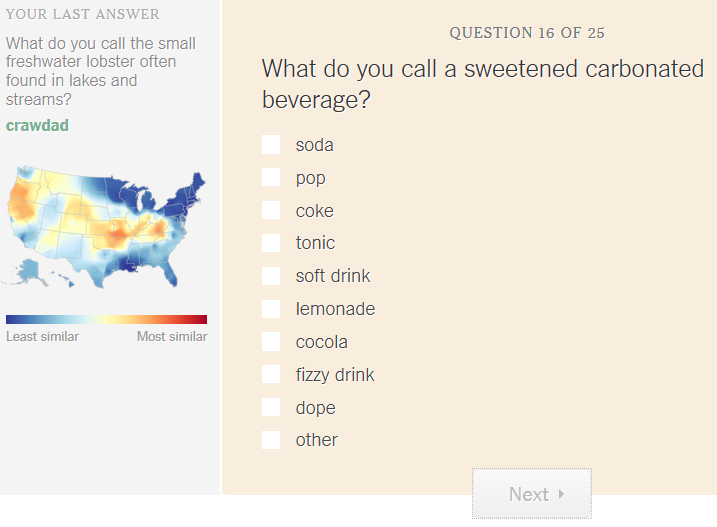Click the Question 16 of 25 indicator
717x527 pixels.
click(527, 33)
